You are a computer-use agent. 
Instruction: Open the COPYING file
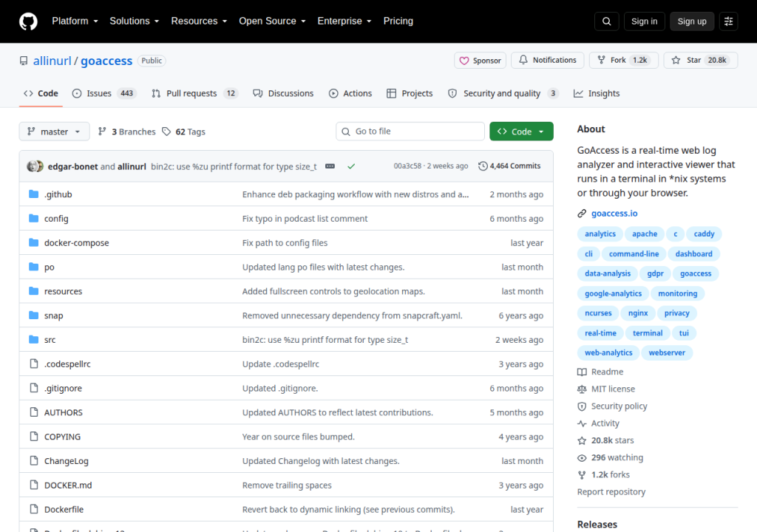(62, 437)
